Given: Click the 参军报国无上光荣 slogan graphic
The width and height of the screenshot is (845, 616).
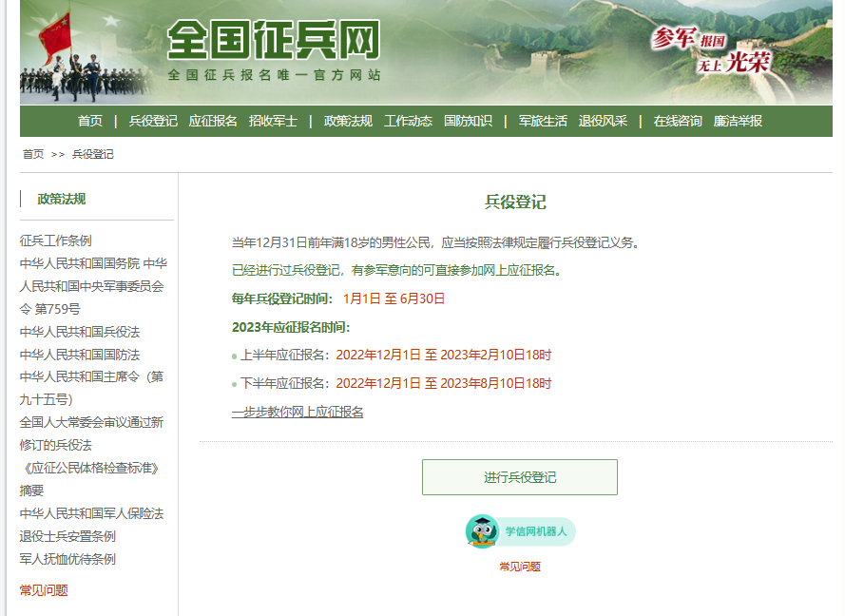Looking at the screenshot, I should pyautogui.click(x=712, y=50).
